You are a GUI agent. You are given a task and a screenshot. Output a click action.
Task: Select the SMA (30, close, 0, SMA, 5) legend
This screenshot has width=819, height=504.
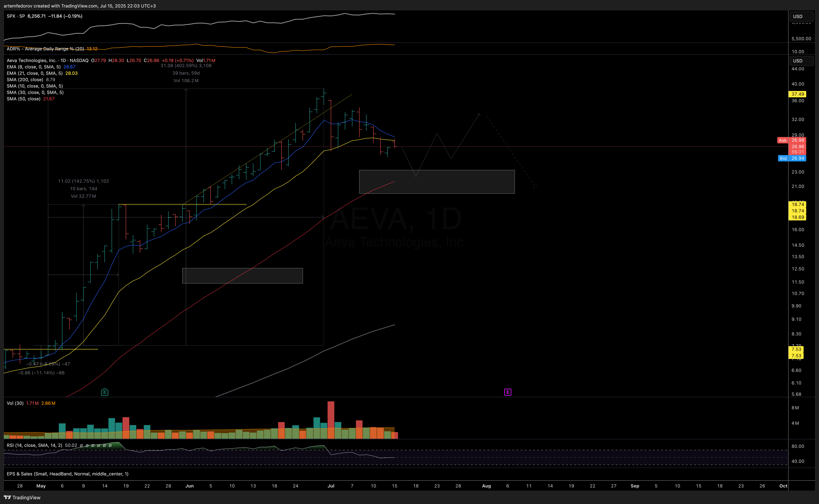35,92
